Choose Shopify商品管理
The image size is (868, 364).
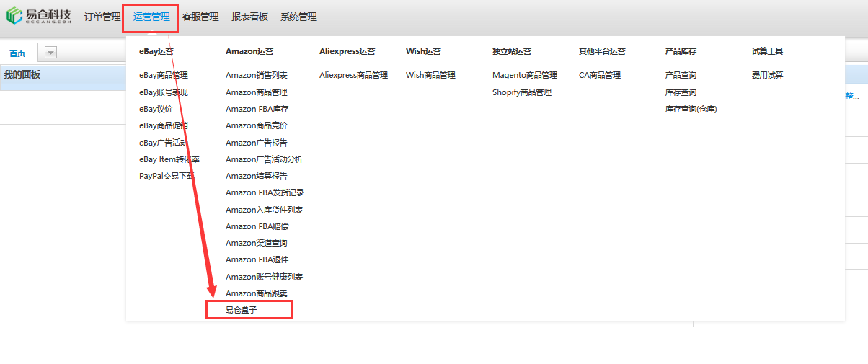tap(522, 92)
